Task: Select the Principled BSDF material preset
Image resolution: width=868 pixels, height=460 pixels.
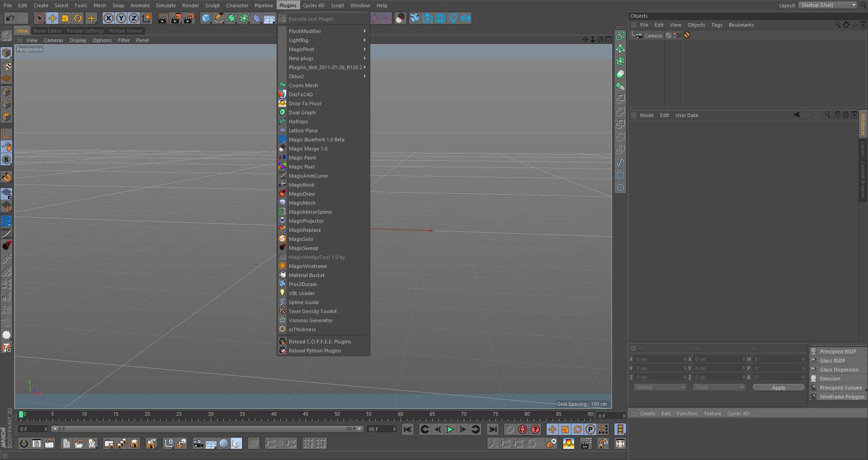Action: point(839,351)
